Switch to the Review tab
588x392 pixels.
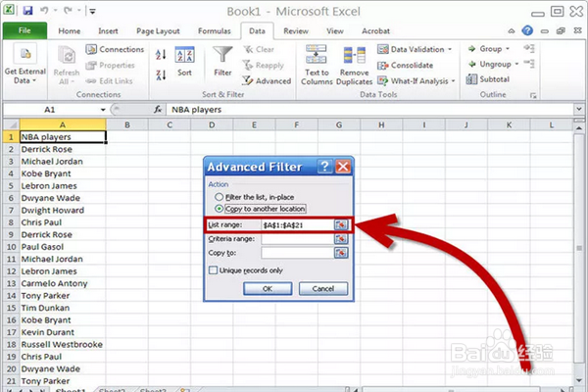pos(296,31)
